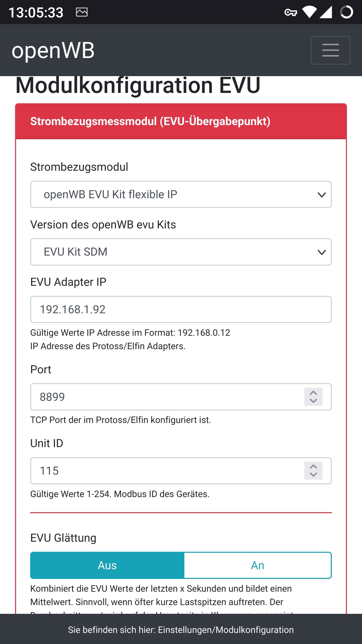This screenshot has height=644, width=362.
Task: Click the openWB brand link
Action: click(53, 51)
